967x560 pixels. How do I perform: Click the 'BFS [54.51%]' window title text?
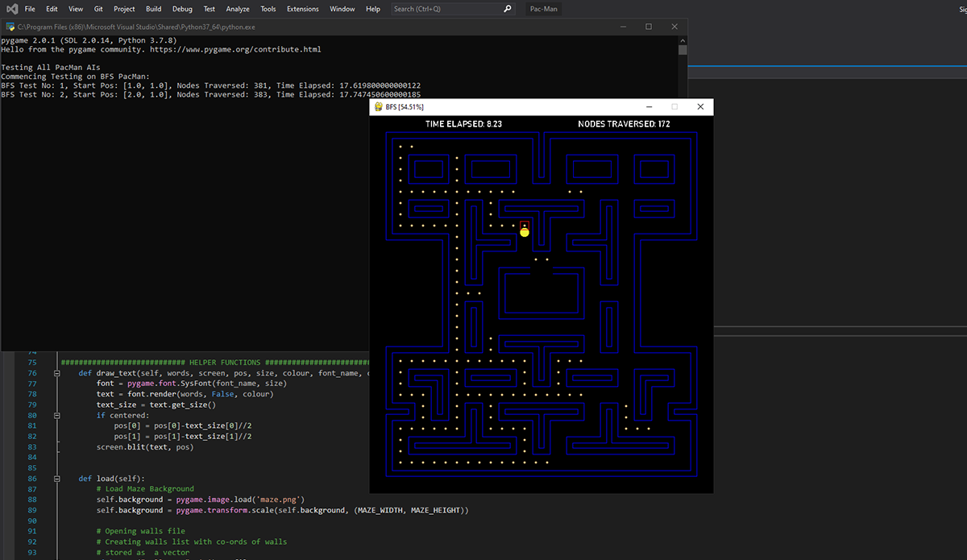[x=405, y=106]
